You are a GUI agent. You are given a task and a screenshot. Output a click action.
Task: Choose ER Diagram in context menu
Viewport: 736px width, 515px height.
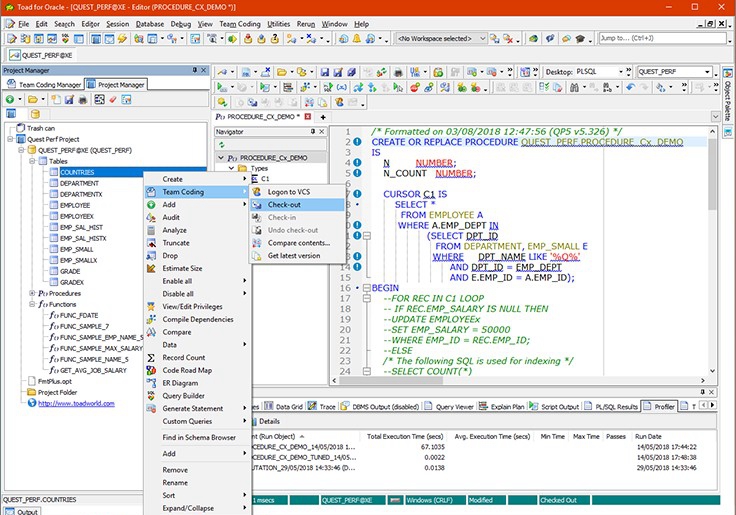[197, 383]
